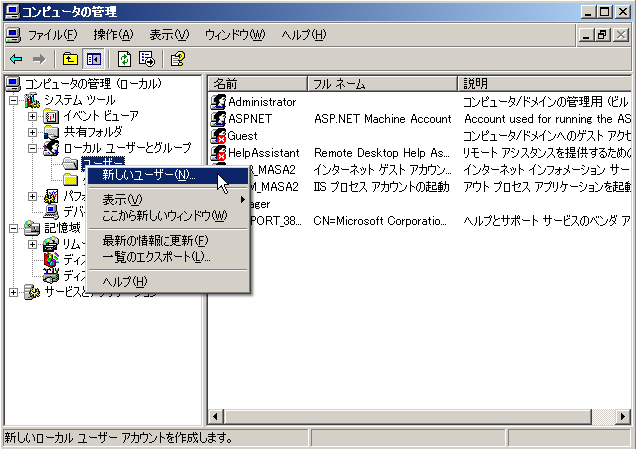
Task: Click the イベント ビューア icon
Action: tap(51, 116)
